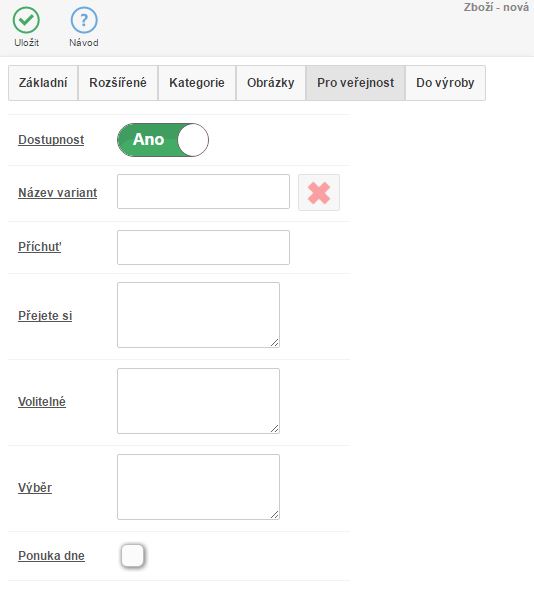Open the Rozšířené tab
Image resolution: width=534 pixels, height=596 pixels.
118,83
